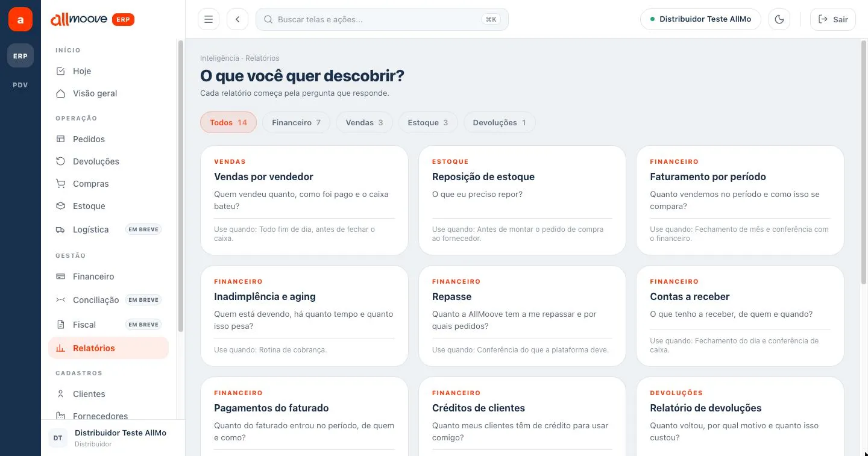Open the Créditos de clientes report
Viewport: 868px width, 456px height.
click(x=522, y=416)
